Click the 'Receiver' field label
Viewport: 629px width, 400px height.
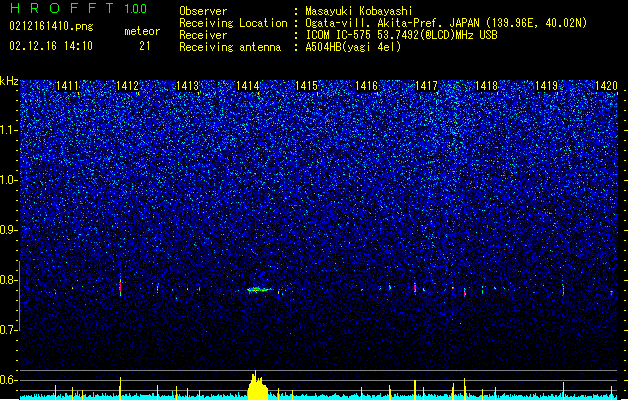tap(203, 35)
